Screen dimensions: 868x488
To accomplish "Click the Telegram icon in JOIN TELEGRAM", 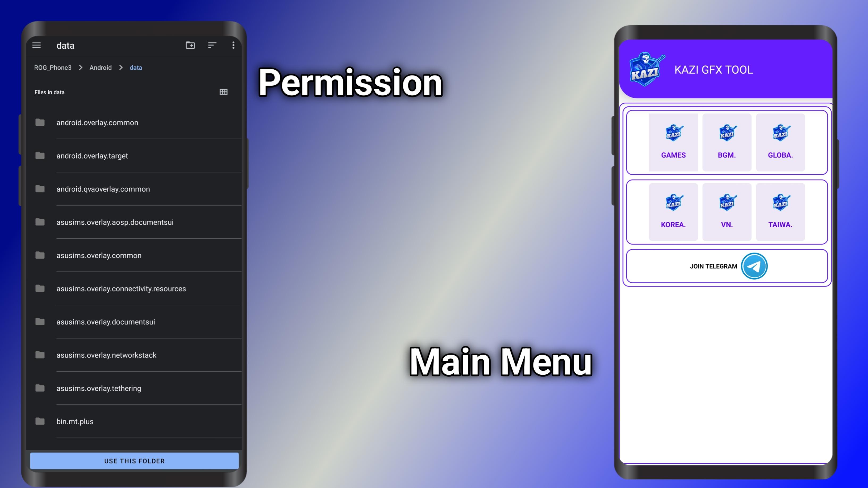I will (754, 266).
